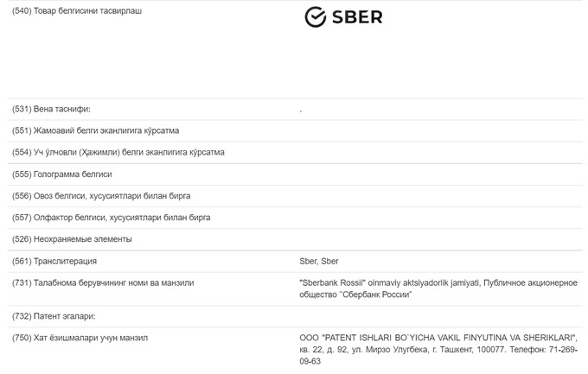The image size is (588, 374).
Task: Click the (556) Овоз белгиси row label
Action: [x=101, y=196]
